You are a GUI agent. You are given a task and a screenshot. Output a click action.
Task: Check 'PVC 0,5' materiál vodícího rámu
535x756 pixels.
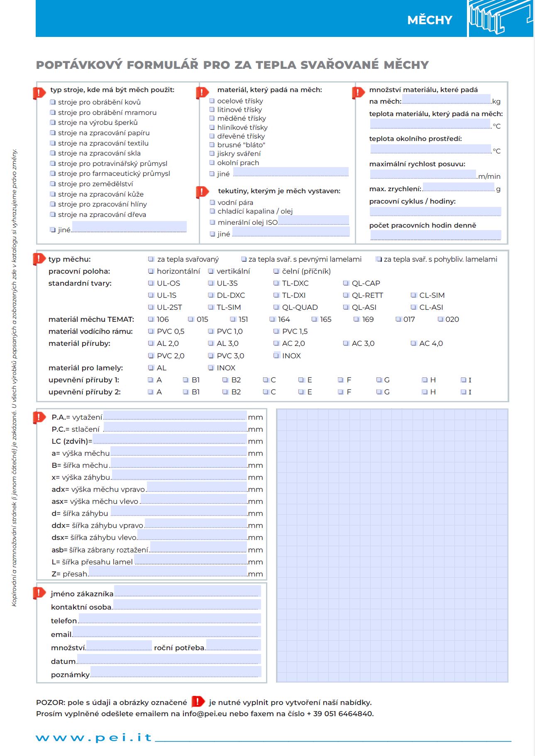click(x=151, y=331)
